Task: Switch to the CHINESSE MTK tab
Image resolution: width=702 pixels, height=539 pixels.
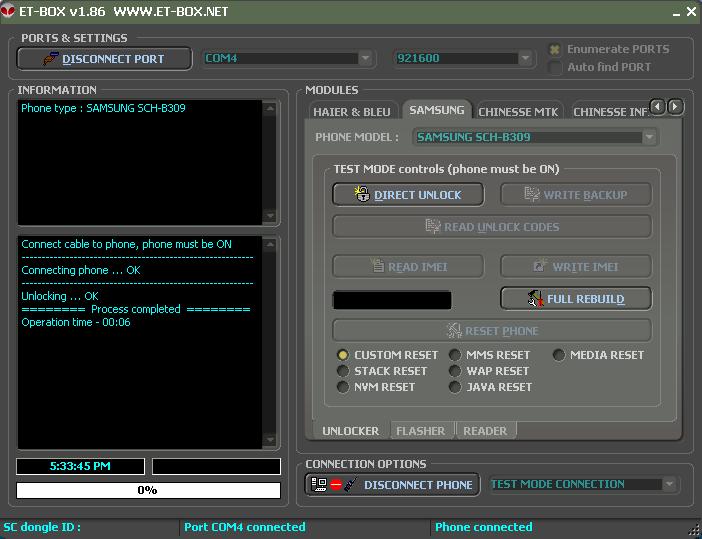Action: pyautogui.click(x=518, y=111)
